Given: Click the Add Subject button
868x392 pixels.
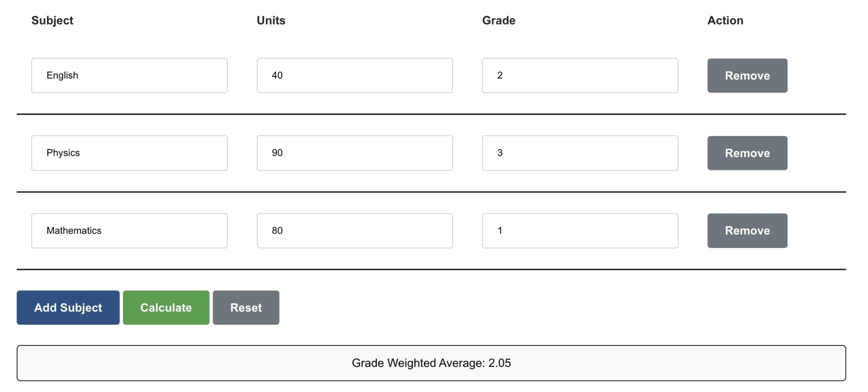Looking at the screenshot, I should tap(67, 307).
